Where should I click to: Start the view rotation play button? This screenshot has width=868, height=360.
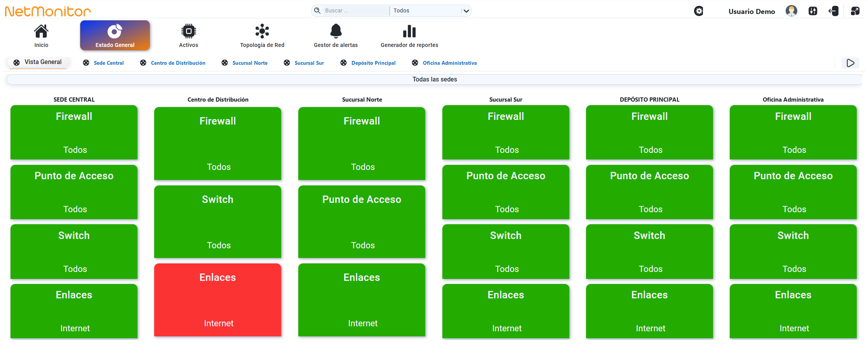tap(851, 63)
